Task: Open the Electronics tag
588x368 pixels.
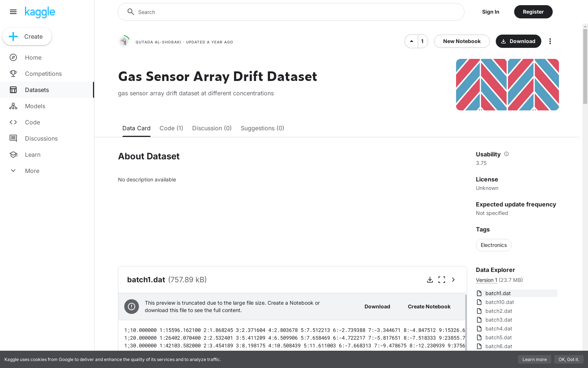Action: click(494, 245)
